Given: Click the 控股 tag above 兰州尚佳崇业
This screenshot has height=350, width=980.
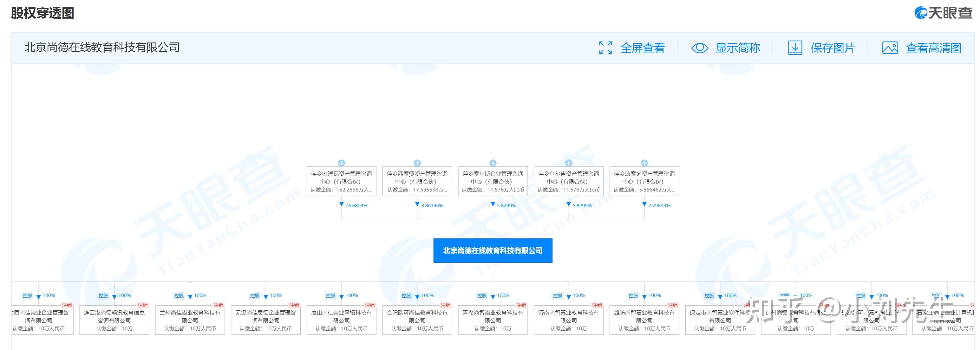Looking at the screenshot, I should (179, 295).
